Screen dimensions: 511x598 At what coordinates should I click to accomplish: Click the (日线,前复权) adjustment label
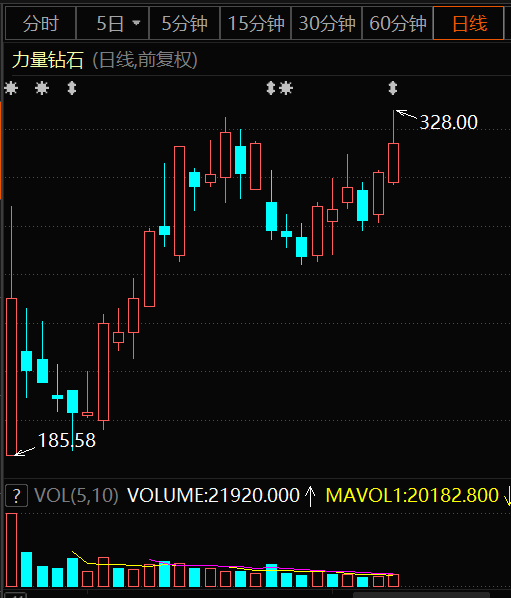pyautogui.click(x=145, y=60)
